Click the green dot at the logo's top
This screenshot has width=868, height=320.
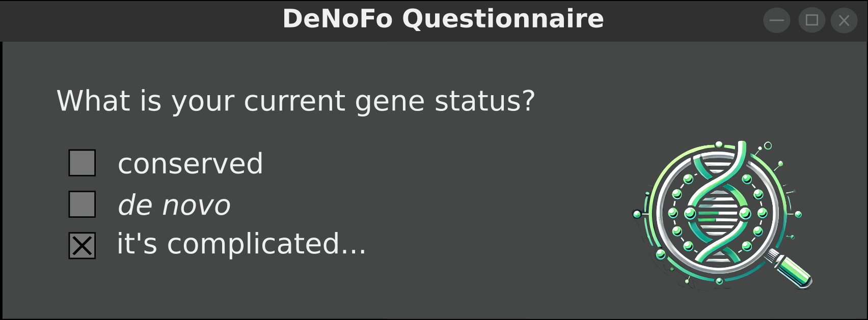point(719,144)
